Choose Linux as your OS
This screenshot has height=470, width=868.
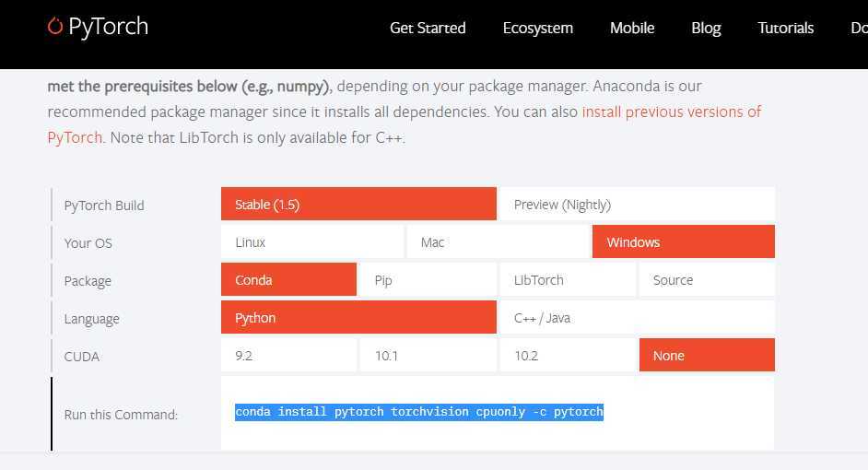click(312, 241)
